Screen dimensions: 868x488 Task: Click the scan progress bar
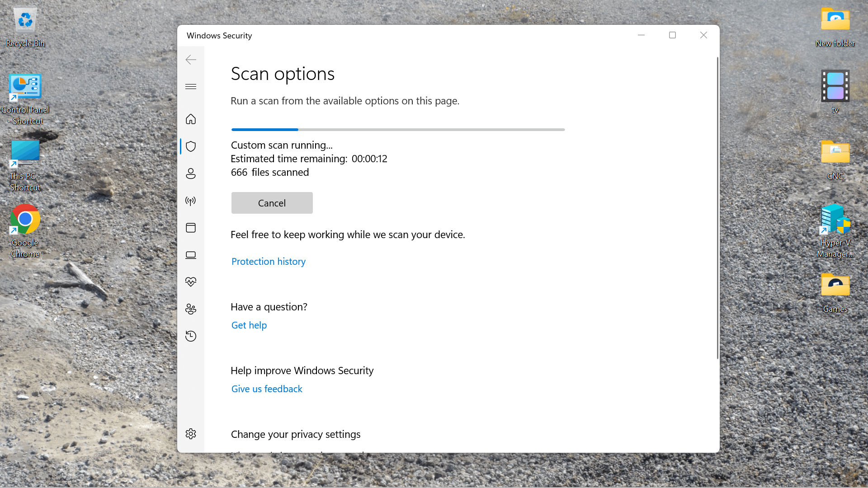(x=398, y=130)
